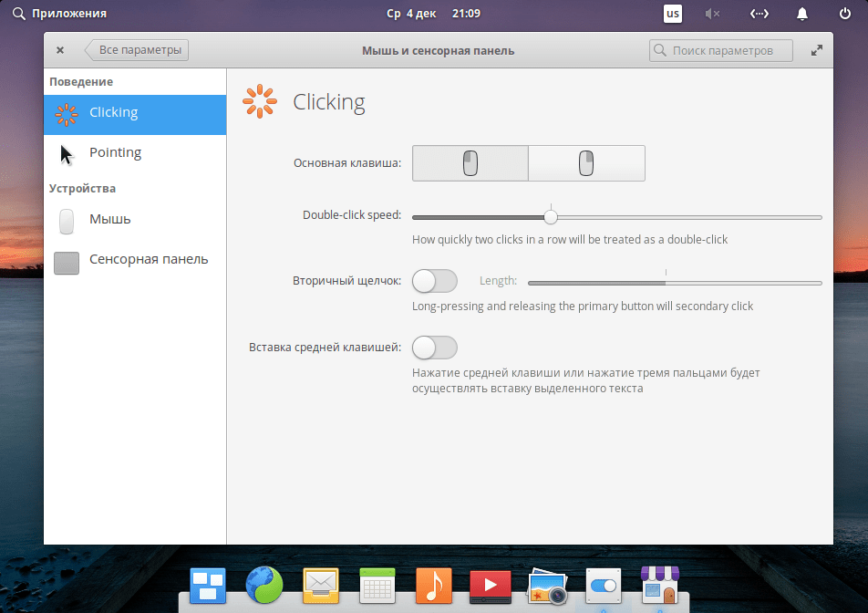Launch Multitasking View from dock

click(208, 586)
